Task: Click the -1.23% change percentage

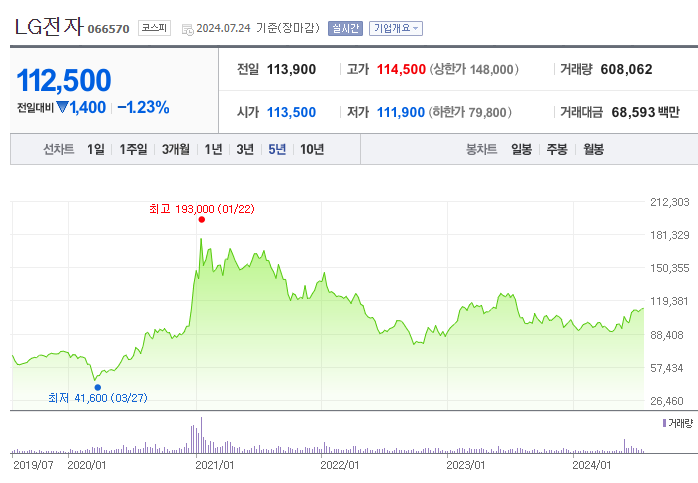Action: [x=143, y=107]
